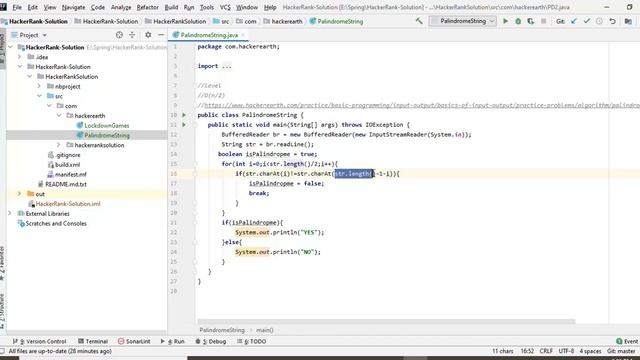Select PalindromeString in project tree
Screen dimensions: 640x360
coord(107,136)
